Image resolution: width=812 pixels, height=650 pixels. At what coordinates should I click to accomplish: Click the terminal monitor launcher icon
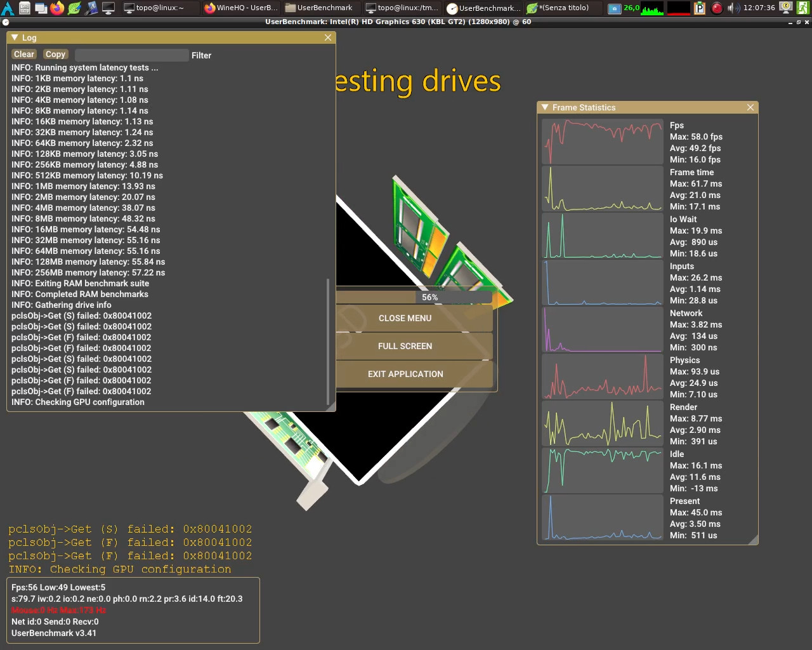pyautogui.click(x=108, y=8)
